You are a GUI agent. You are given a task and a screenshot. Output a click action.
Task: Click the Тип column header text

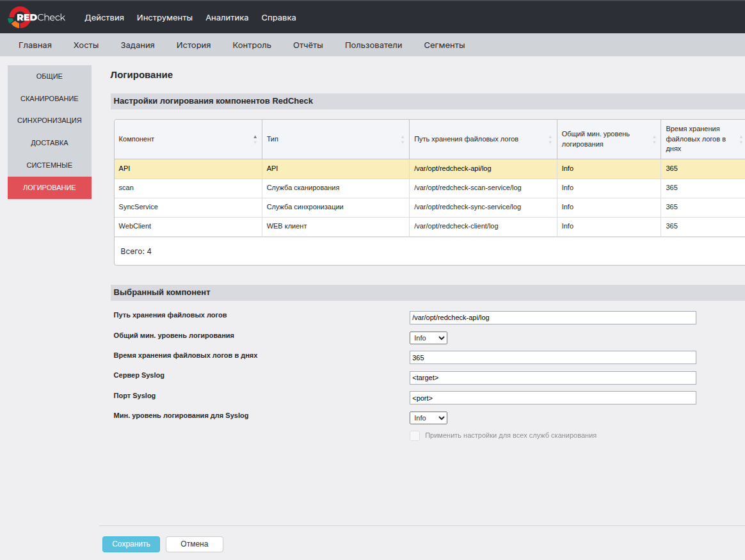click(x=272, y=139)
